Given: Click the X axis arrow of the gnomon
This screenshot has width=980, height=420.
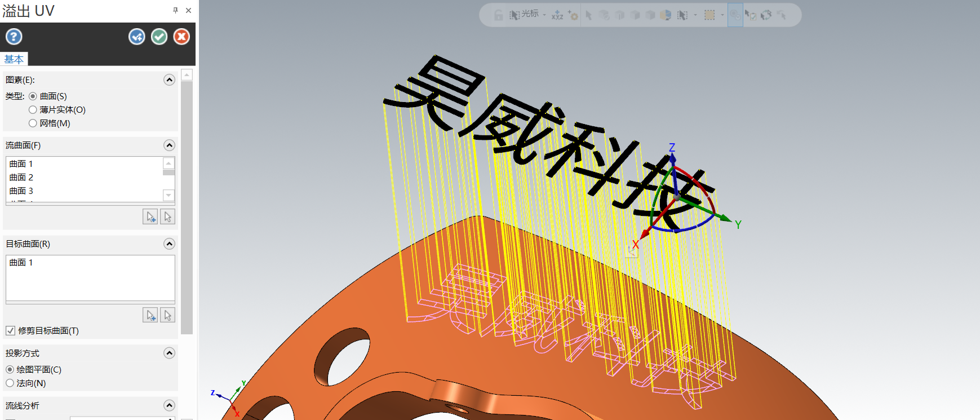Looking at the screenshot, I should pyautogui.click(x=646, y=233).
